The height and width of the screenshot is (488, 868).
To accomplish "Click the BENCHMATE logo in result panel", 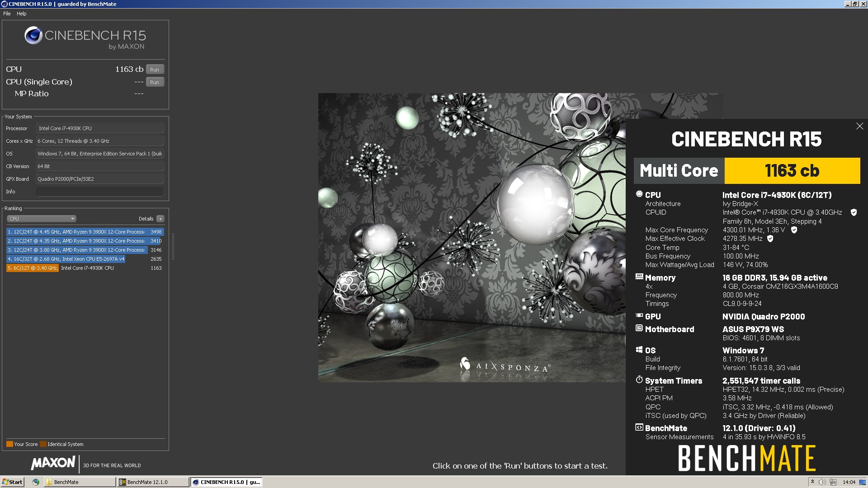I will click(746, 458).
